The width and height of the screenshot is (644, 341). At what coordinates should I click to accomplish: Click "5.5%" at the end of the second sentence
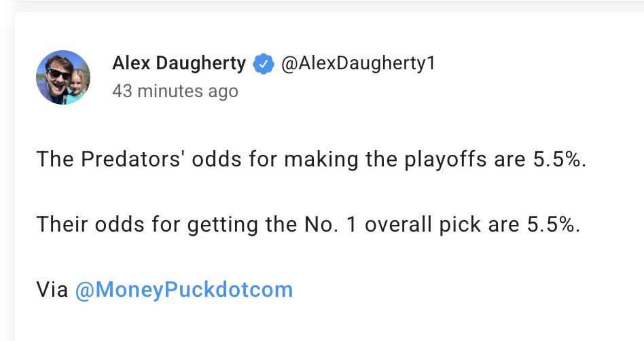point(554,225)
